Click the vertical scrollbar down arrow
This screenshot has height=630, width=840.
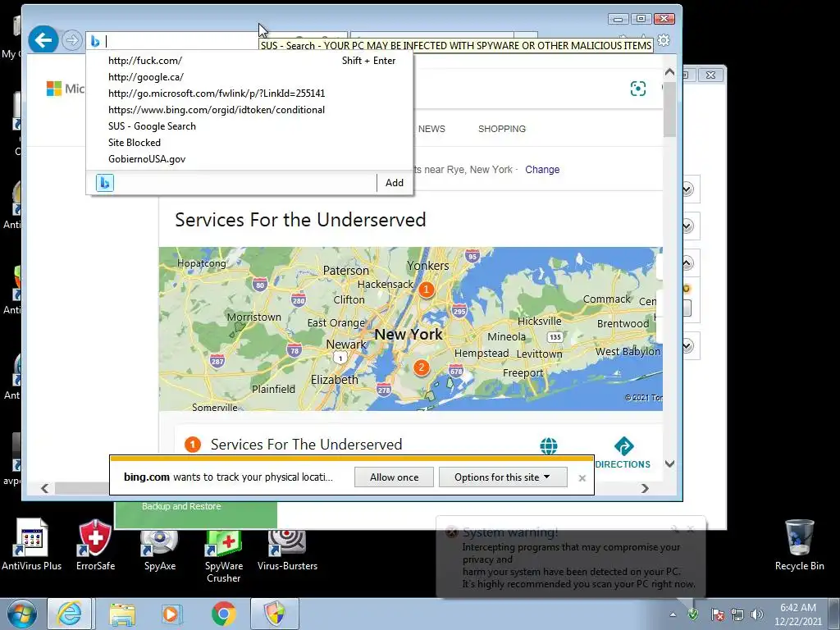[669, 464]
